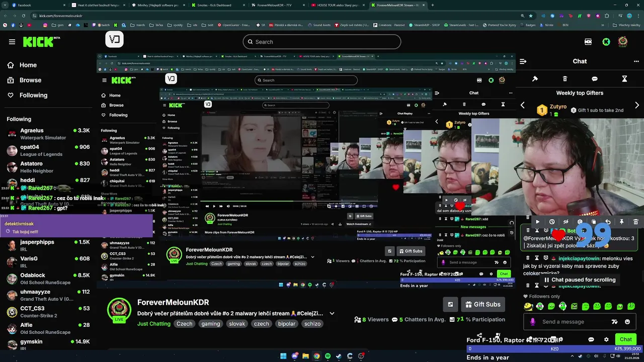Image resolution: width=644 pixels, height=362 pixels.
Task: Go to previous Weekly top Gifters slide
Action: pos(522,105)
